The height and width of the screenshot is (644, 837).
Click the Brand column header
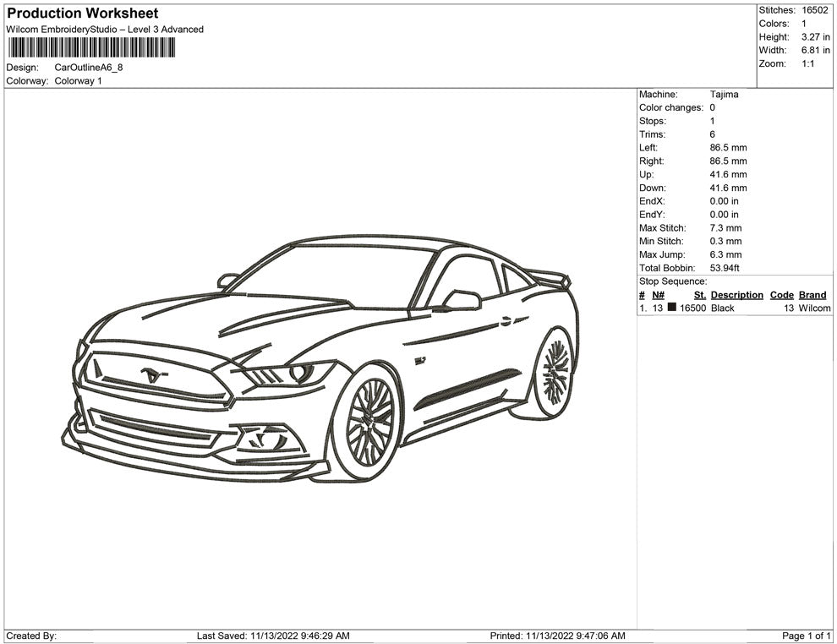coord(812,295)
